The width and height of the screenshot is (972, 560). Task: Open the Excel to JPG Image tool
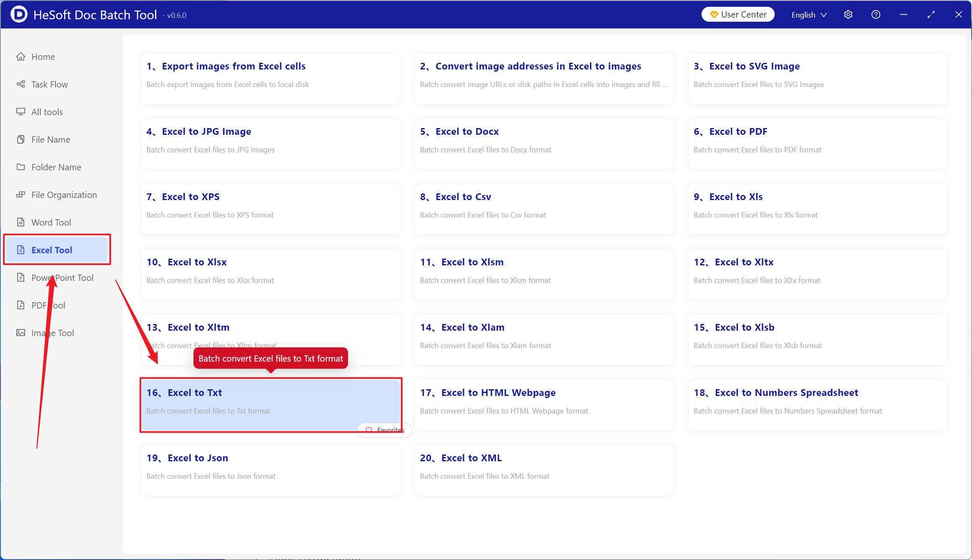pyautogui.click(x=271, y=144)
